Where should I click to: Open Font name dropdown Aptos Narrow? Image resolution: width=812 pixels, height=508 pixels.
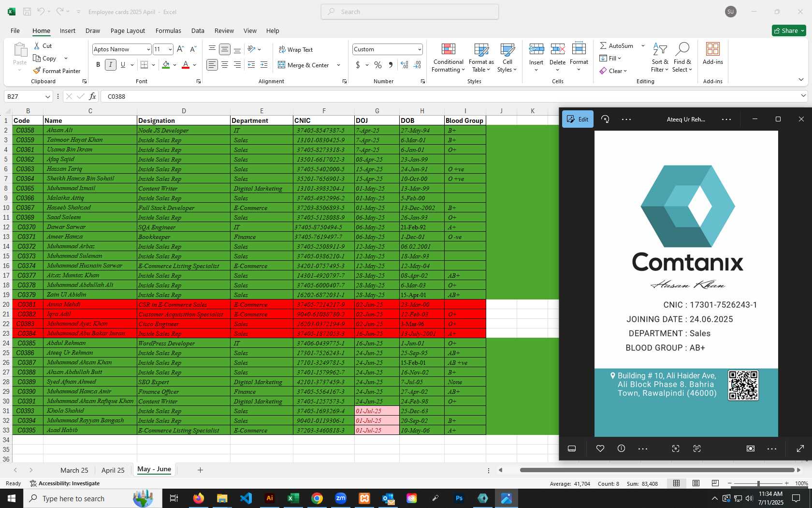coord(148,49)
